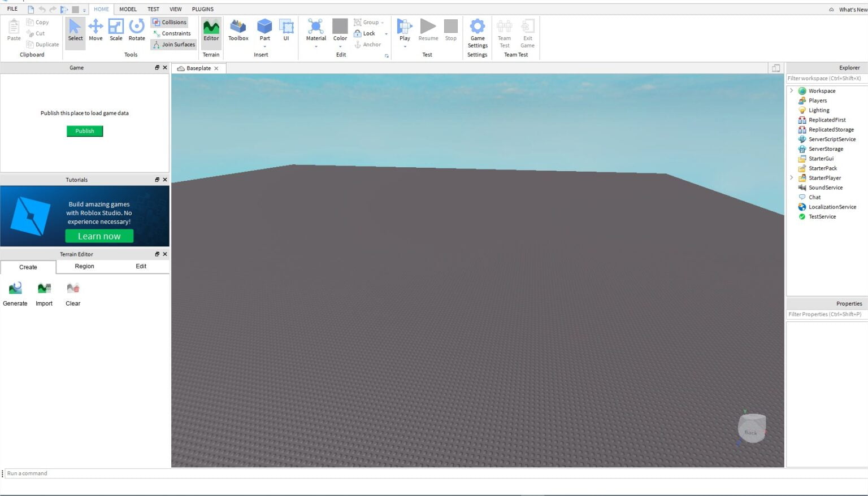Select the Move tool
The image size is (868, 496).
click(96, 31)
